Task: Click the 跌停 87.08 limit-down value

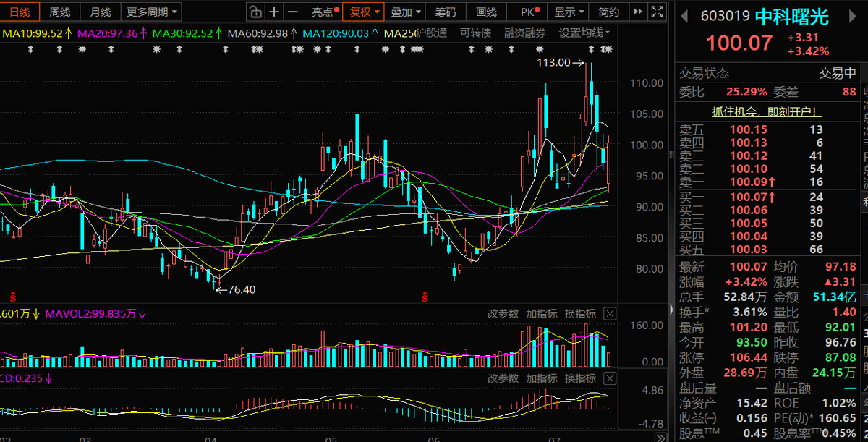Action: point(840,358)
